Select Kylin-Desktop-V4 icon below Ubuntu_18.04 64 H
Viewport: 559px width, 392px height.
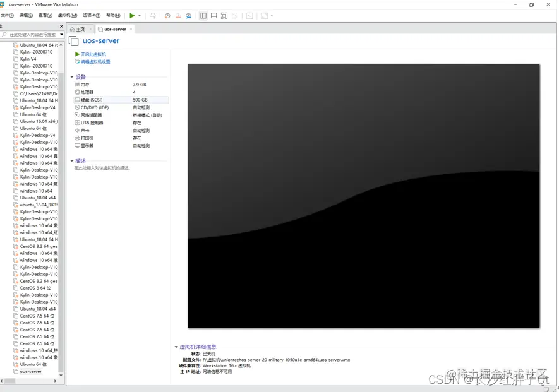pyautogui.click(x=16, y=107)
